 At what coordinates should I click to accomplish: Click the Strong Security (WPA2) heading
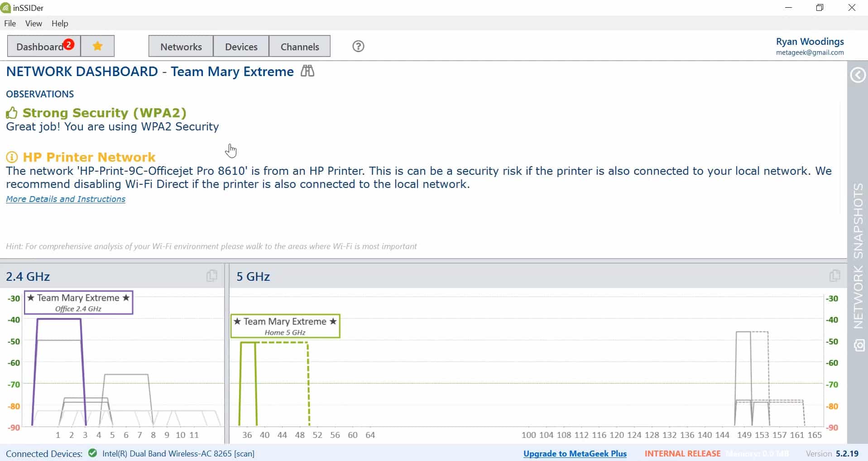(104, 113)
